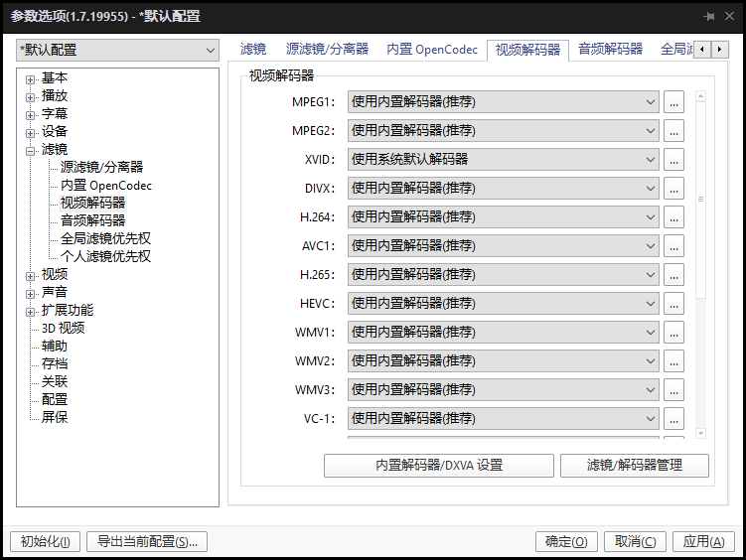Expand the 字幕 tree node
The image size is (746, 560).
pyautogui.click(x=31, y=115)
